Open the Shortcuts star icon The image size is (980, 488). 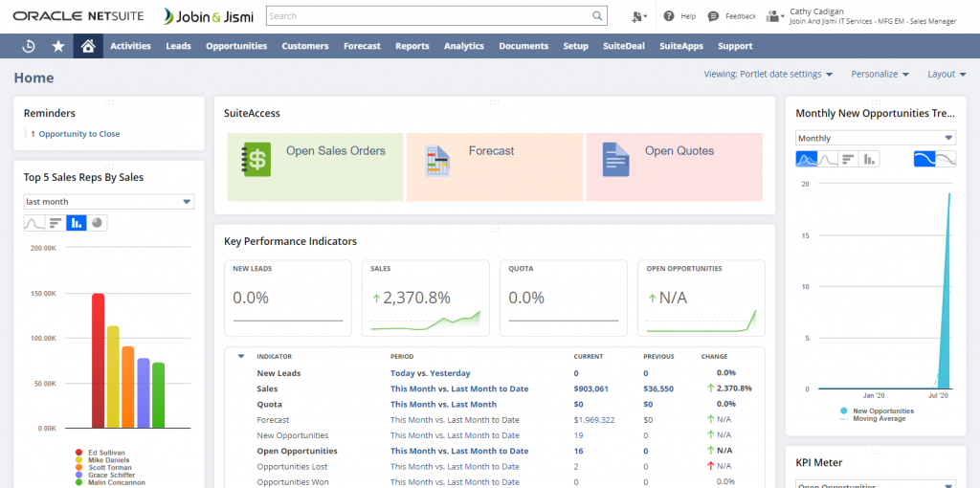click(58, 46)
